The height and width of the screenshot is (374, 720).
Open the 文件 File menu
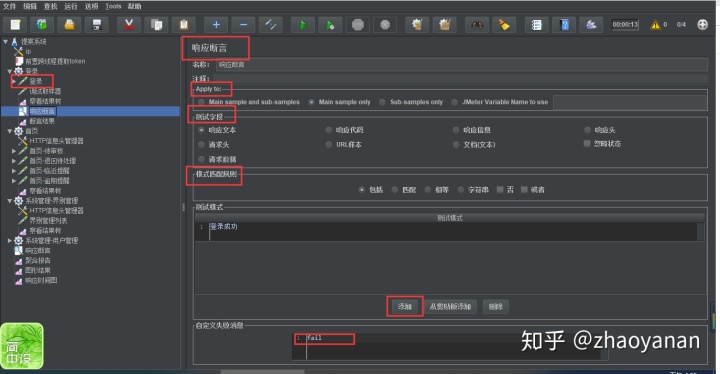point(9,6)
